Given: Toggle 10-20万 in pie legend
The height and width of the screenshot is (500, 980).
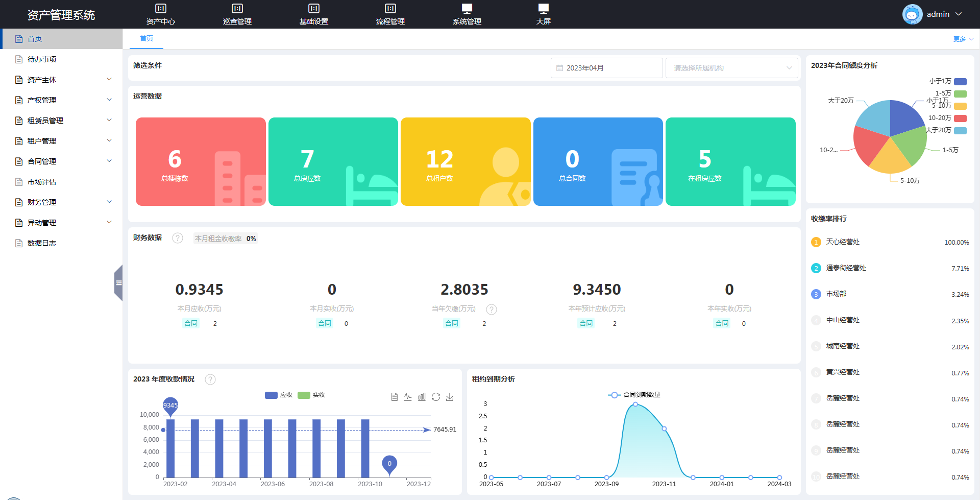Looking at the screenshot, I should coord(947,118).
